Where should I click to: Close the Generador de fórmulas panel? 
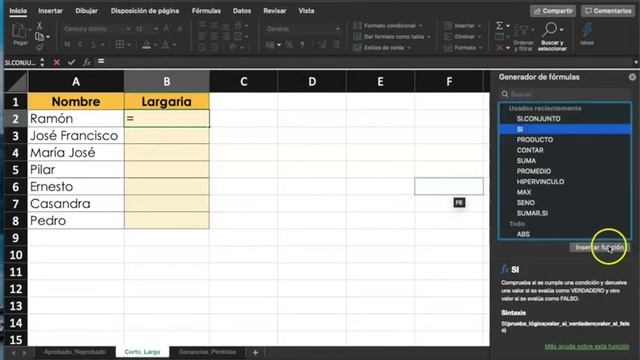[x=632, y=77]
